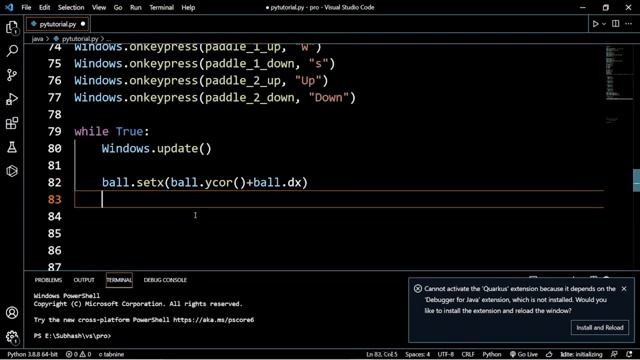Restore down the VS Code window

tap(605, 7)
